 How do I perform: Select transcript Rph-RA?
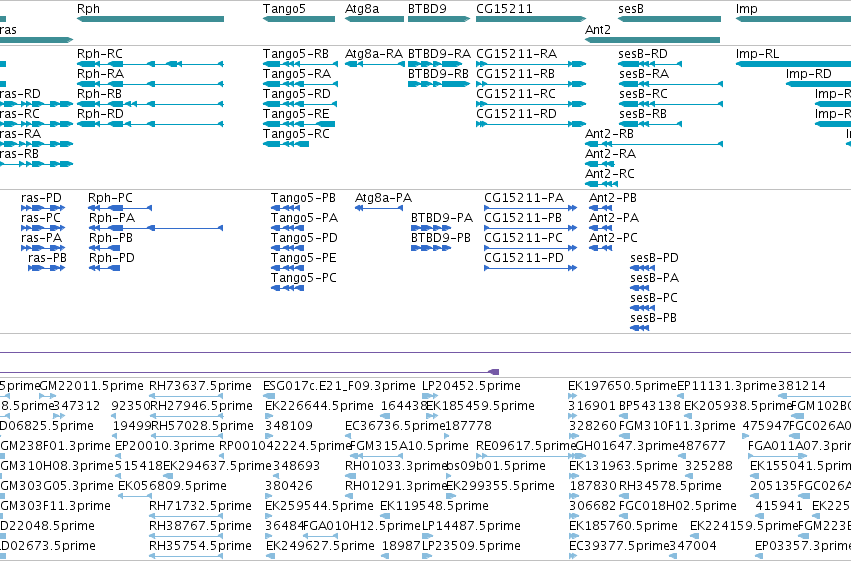pos(150,84)
